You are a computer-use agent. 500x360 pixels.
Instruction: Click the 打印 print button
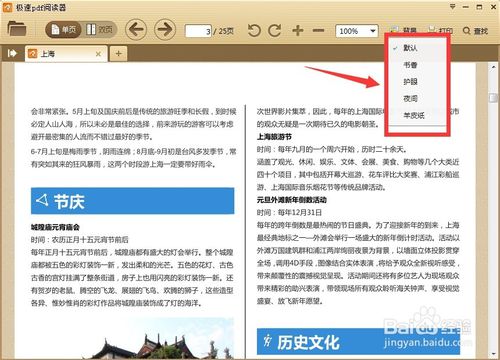click(440, 31)
